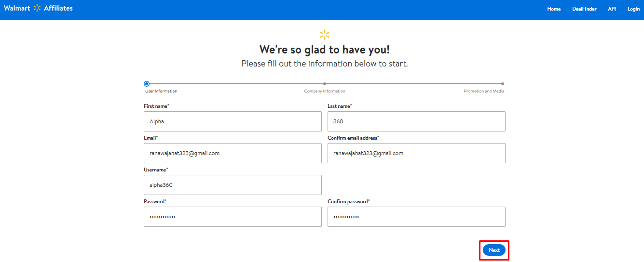Focus the First name field containing Alpha

pos(233,121)
